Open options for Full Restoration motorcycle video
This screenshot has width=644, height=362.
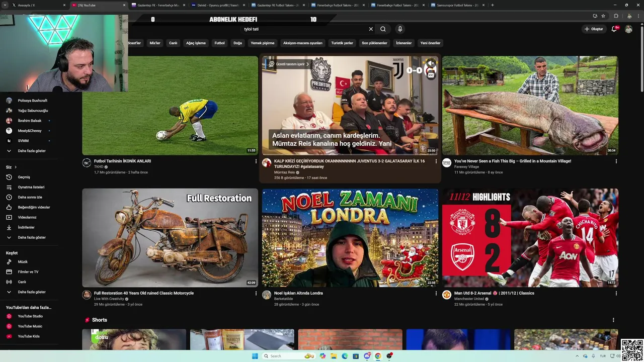[x=256, y=293]
